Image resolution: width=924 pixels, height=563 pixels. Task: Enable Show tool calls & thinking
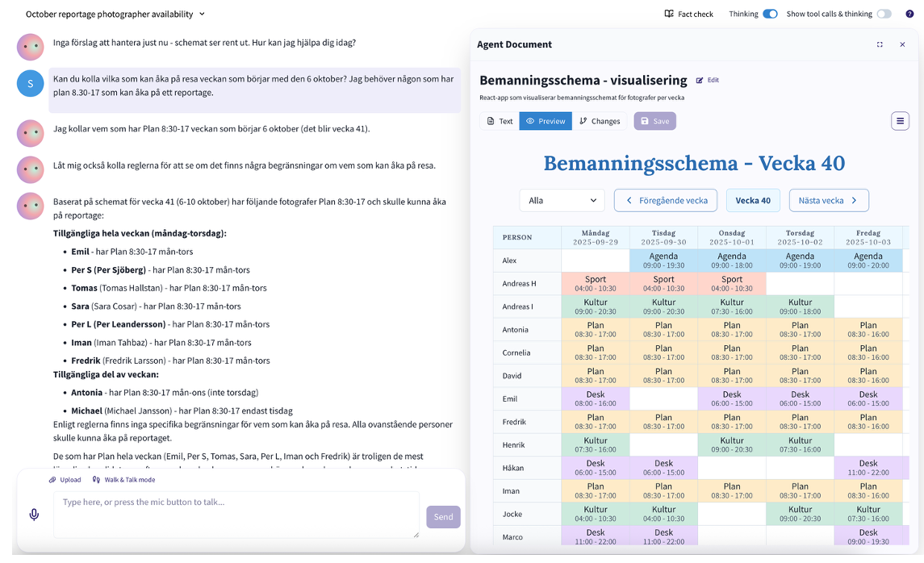coord(885,15)
